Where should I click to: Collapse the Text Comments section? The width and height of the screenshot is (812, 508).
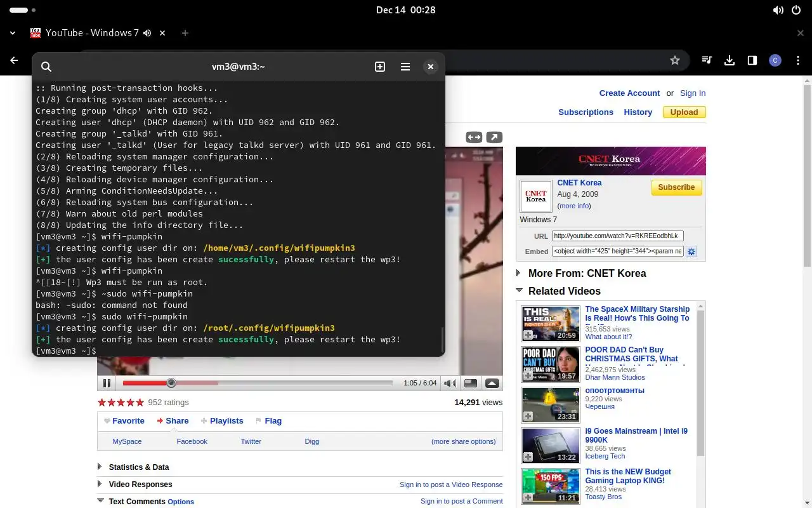[x=100, y=501]
